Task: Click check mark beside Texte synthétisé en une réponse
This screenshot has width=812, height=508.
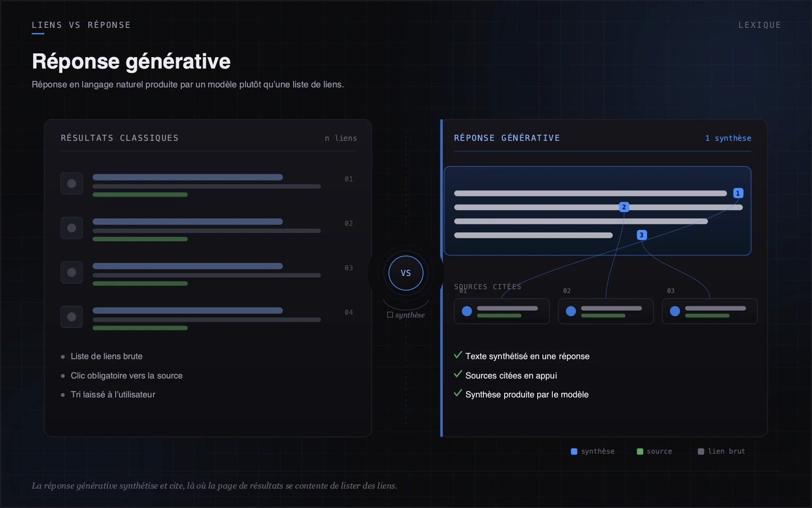Action: pyautogui.click(x=457, y=355)
